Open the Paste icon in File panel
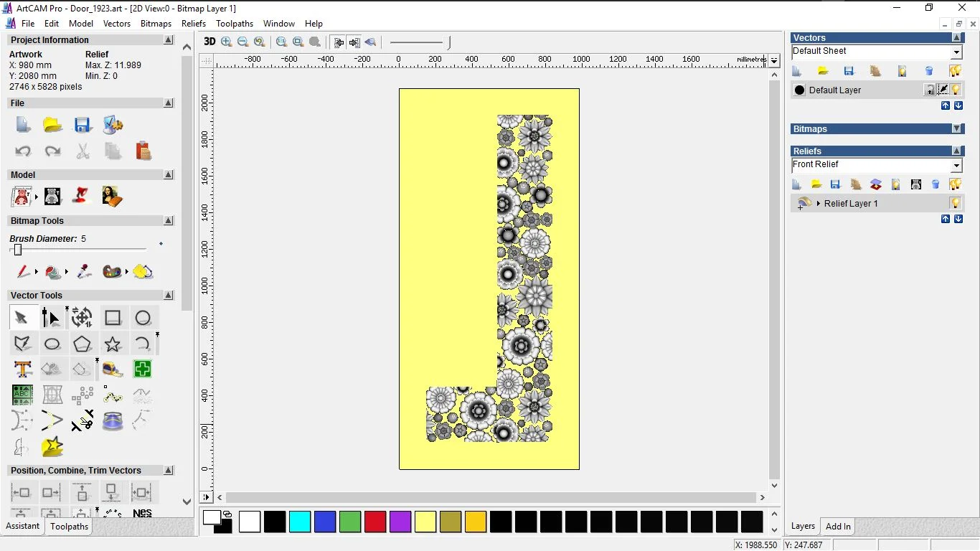Viewport: 980px width, 551px height. pos(143,151)
